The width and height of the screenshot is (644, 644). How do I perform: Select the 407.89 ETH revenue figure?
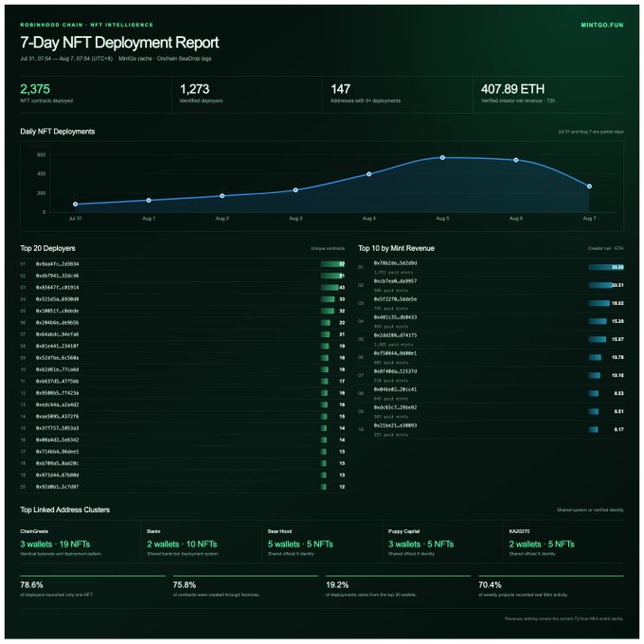(x=512, y=89)
